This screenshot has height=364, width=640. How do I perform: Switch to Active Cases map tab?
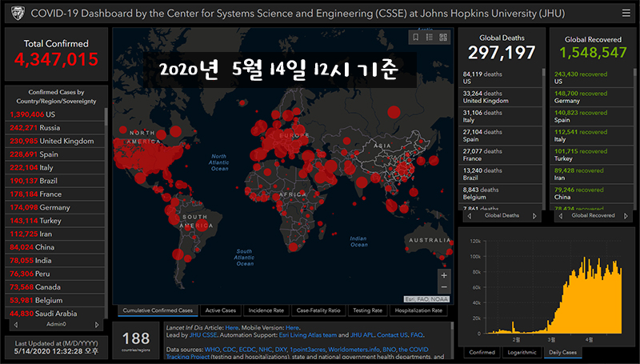(221, 310)
